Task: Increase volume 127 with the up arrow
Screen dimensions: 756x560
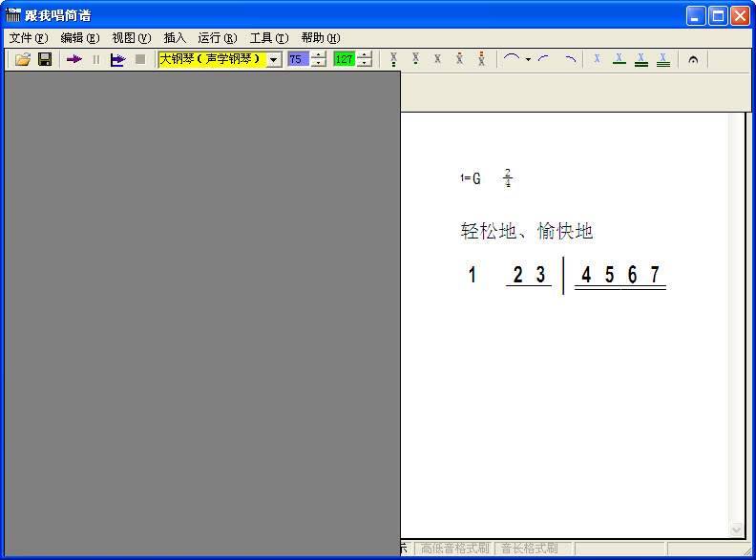Action: point(365,55)
